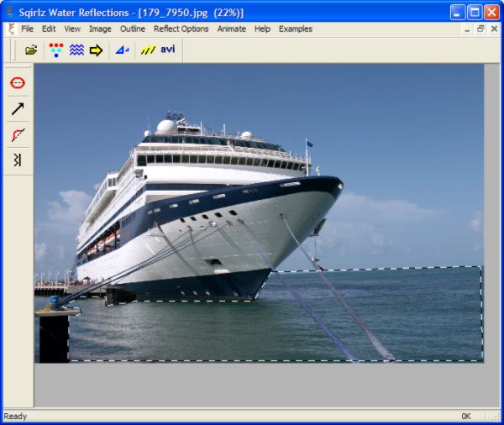Click the Sqirlz document icon in menu bar

pos(12,29)
